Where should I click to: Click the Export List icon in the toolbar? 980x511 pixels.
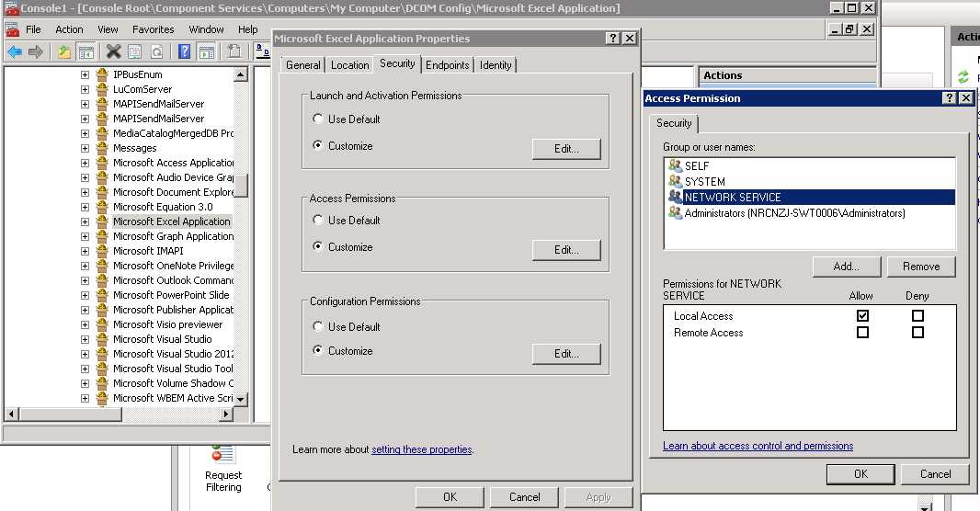pyautogui.click(x=234, y=51)
